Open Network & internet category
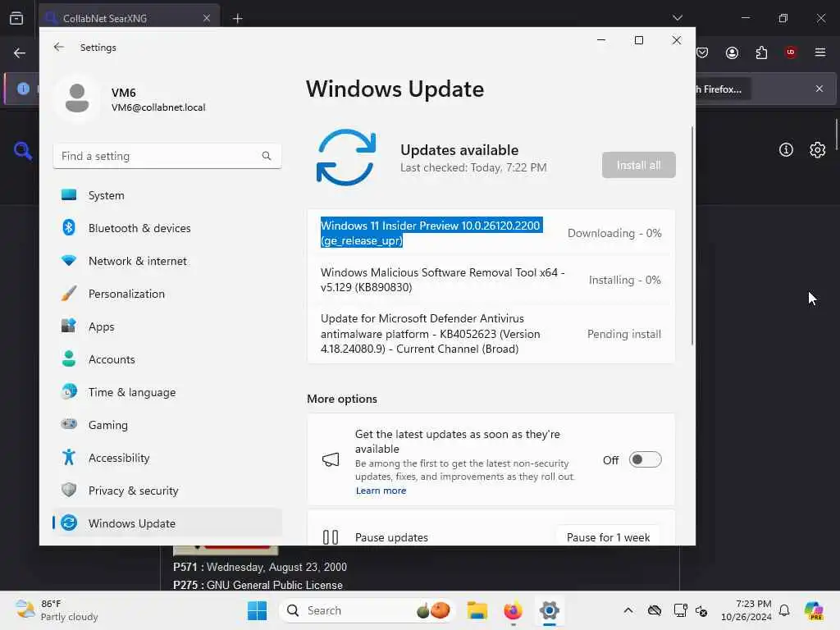This screenshot has width=840, height=630. click(x=167, y=261)
